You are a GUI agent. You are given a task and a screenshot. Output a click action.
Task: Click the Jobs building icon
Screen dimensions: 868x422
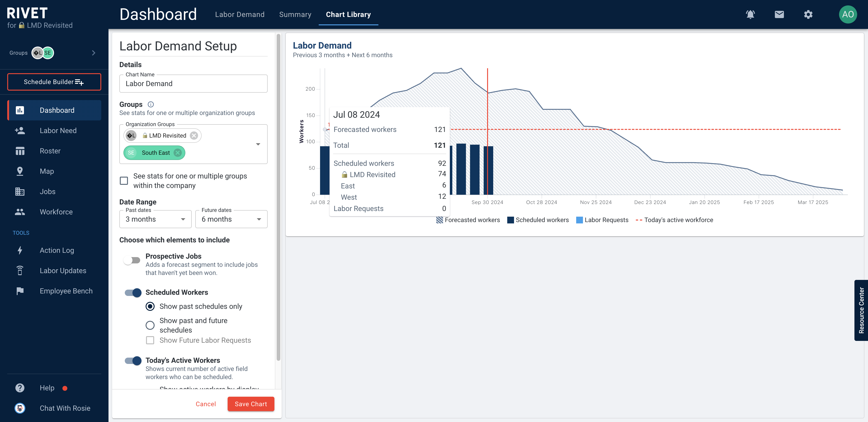pos(20,192)
